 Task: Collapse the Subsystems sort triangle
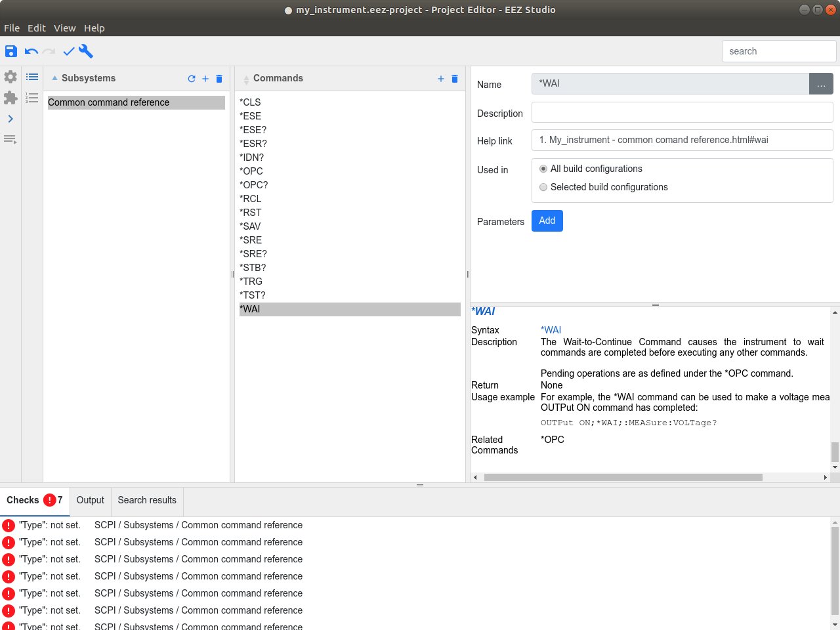(x=55, y=78)
